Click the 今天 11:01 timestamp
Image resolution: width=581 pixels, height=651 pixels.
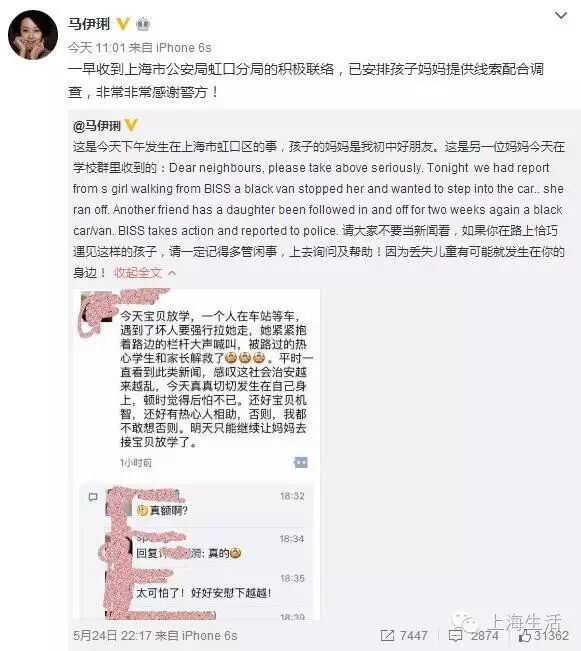96,48
